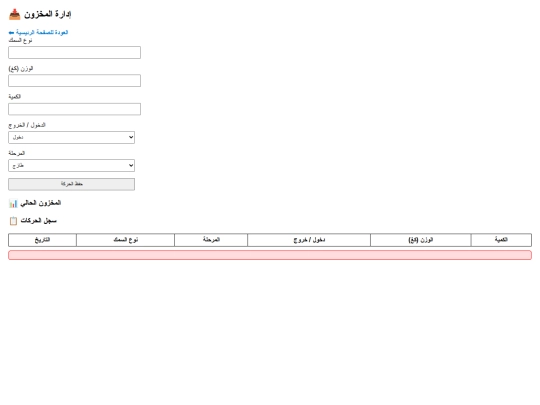The image size is (540, 405).
Task: Click the المرحلة column header
Action: tap(211, 240)
